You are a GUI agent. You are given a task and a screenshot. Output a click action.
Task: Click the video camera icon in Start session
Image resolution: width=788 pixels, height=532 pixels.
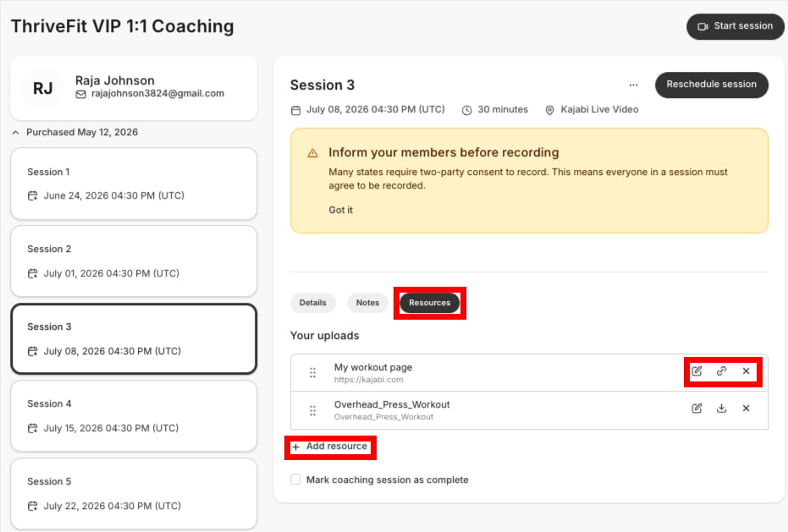tap(703, 26)
